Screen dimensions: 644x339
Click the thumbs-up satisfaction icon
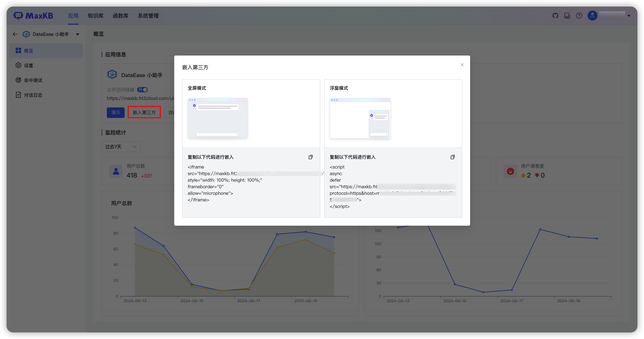[x=523, y=175]
